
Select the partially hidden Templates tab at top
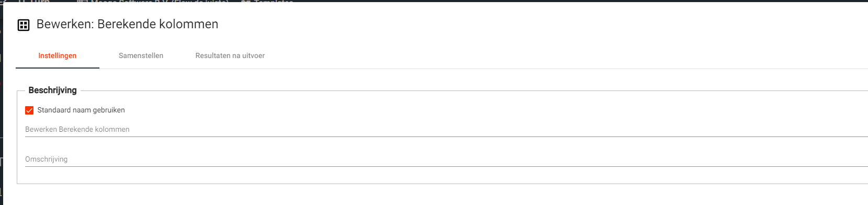273,2
